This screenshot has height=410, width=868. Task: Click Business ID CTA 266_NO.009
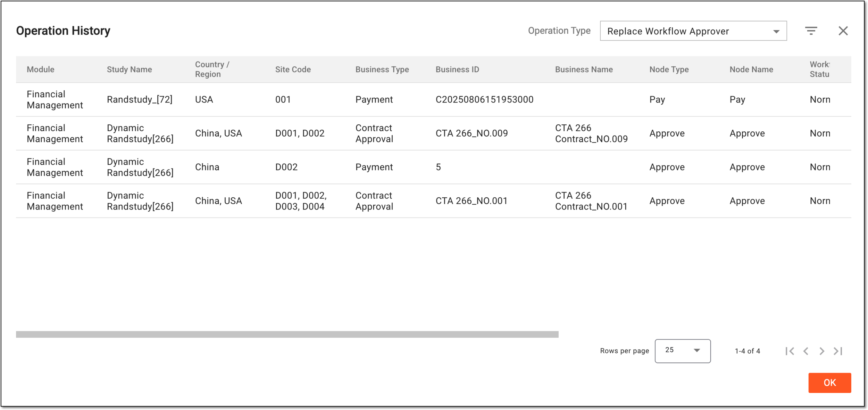(471, 133)
